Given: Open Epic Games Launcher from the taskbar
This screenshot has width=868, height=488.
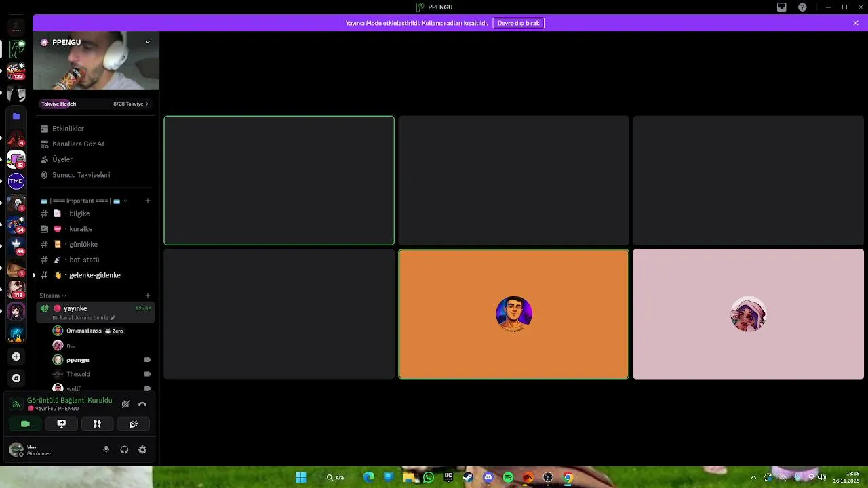Looking at the screenshot, I should tap(448, 477).
